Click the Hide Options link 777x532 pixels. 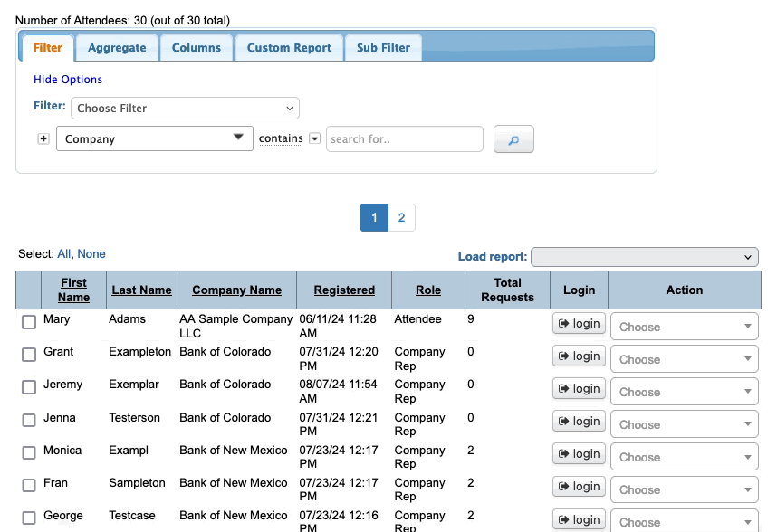pyautogui.click(x=68, y=80)
